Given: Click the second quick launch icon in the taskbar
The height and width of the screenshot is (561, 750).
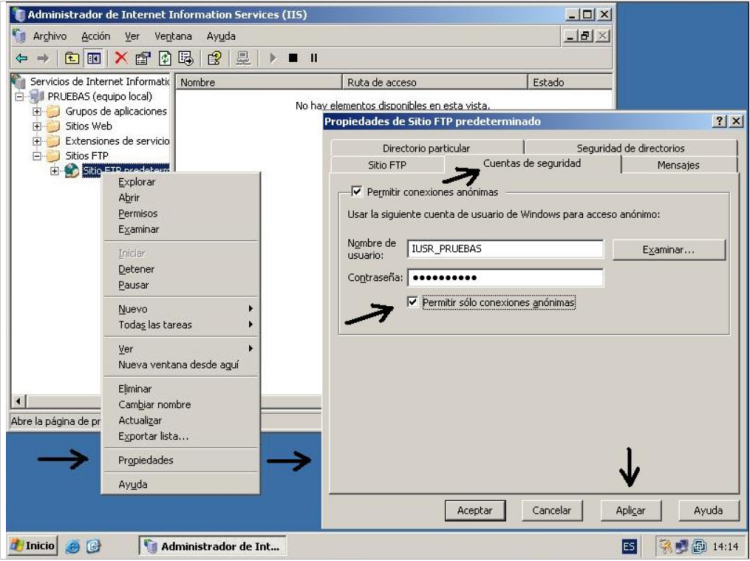Looking at the screenshot, I should [x=94, y=546].
